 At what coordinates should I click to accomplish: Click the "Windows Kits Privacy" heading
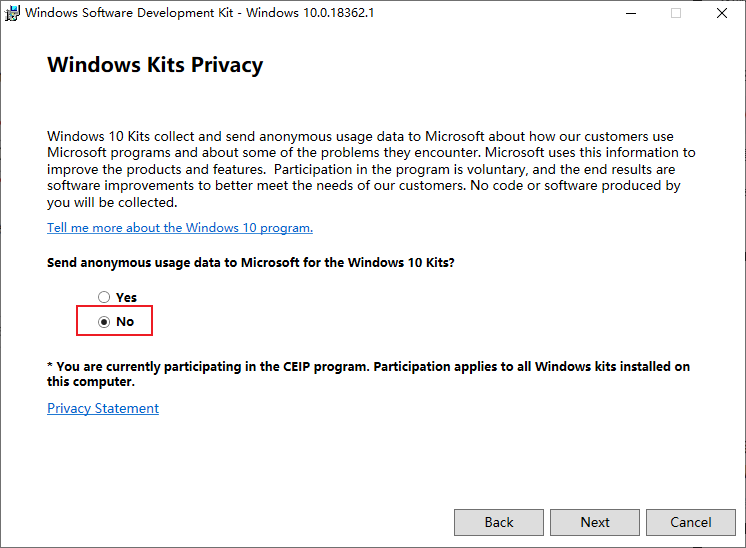[x=155, y=66]
